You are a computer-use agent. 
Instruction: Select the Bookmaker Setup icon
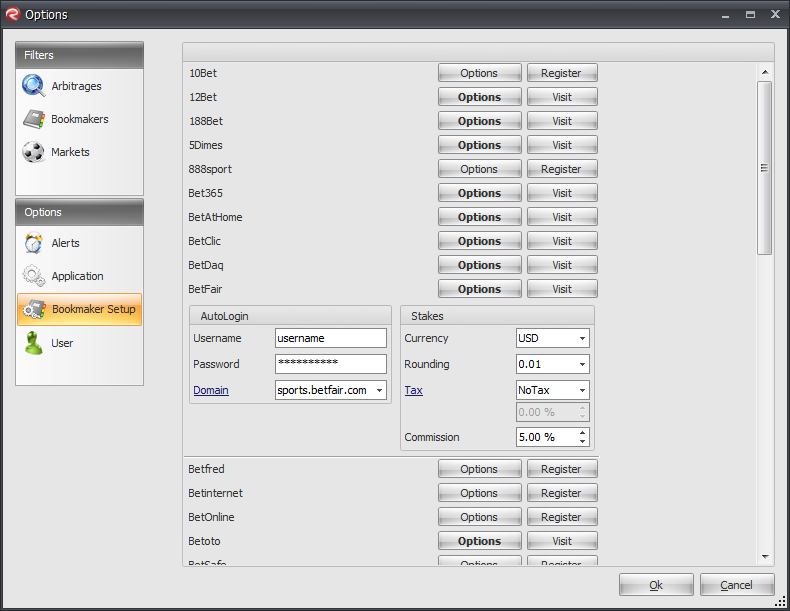point(35,309)
